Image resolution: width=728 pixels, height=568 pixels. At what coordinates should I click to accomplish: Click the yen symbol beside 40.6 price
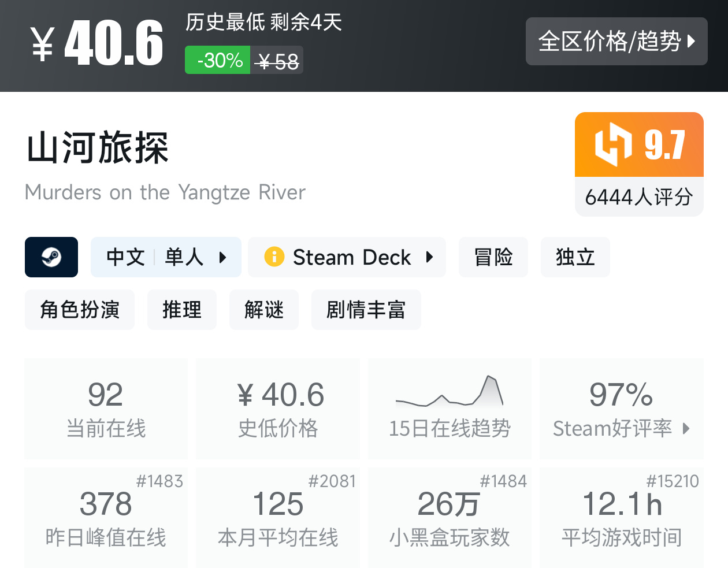(42, 44)
